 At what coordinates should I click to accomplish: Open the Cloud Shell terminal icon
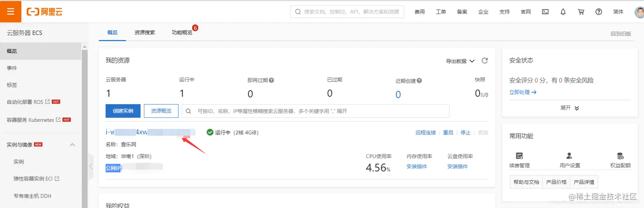tap(545, 12)
